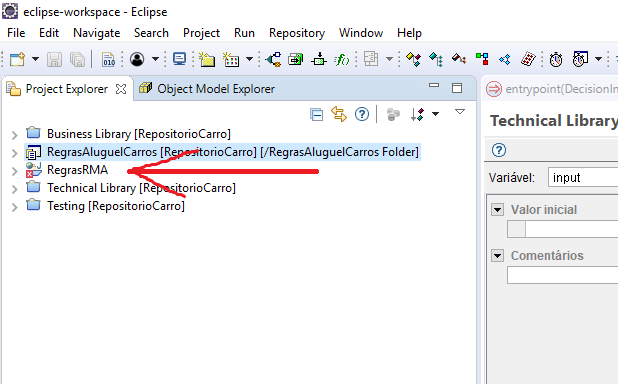Screen dimensions: 618x384
Task: Click the green box download arrow icon
Action: pos(319,60)
